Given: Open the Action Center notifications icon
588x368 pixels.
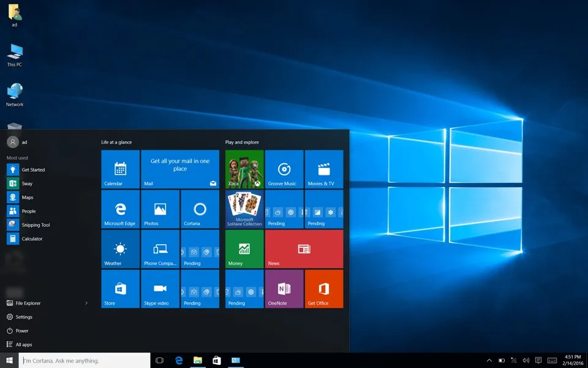Looking at the screenshot, I should coord(538,361).
